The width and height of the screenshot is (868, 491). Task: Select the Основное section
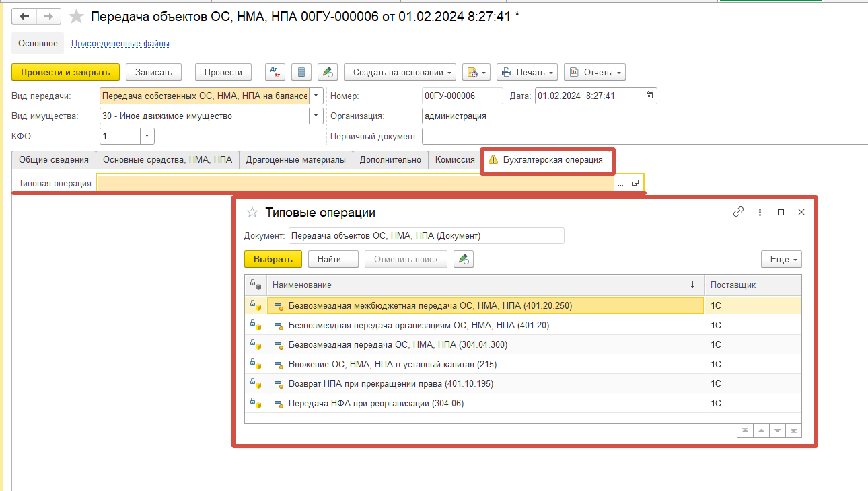(x=38, y=44)
